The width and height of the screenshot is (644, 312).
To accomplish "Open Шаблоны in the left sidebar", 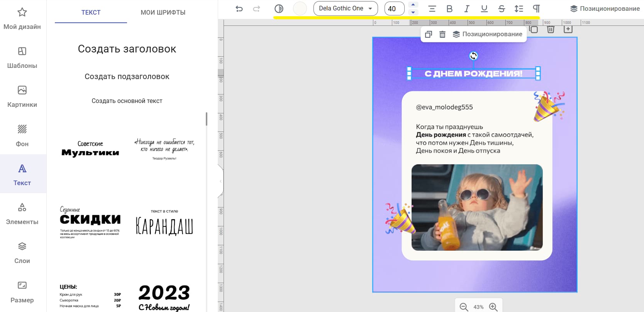I will tap(22, 57).
